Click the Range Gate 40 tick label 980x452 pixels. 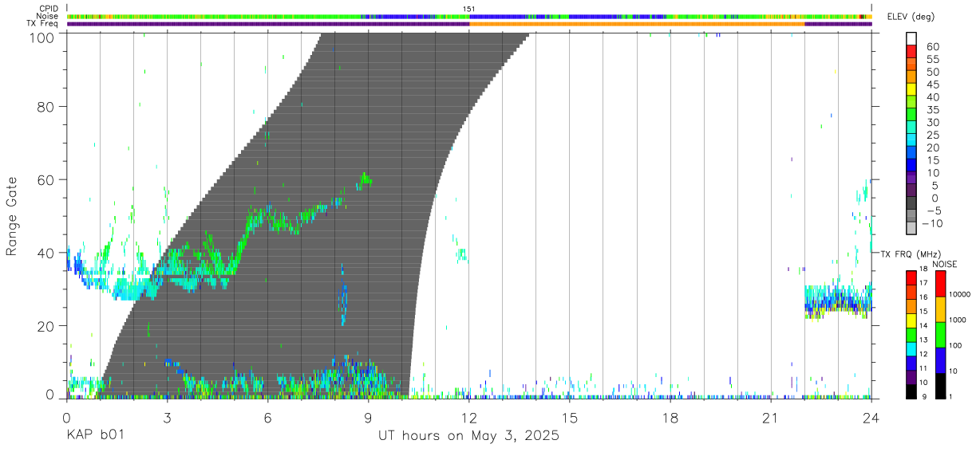(45, 253)
